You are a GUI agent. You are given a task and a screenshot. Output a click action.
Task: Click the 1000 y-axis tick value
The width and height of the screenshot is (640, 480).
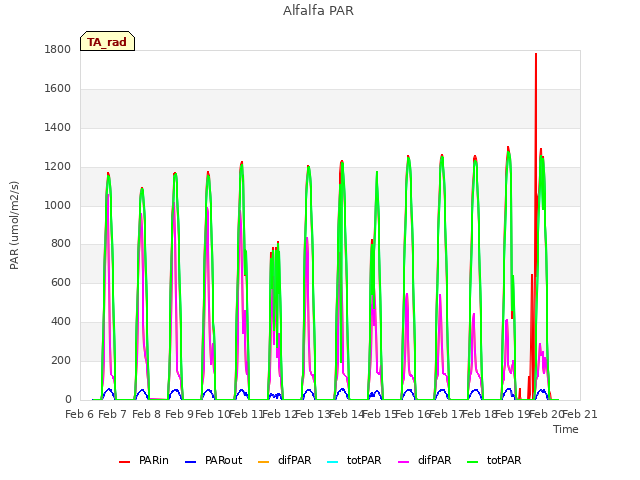pyautogui.click(x=58, y=205)
